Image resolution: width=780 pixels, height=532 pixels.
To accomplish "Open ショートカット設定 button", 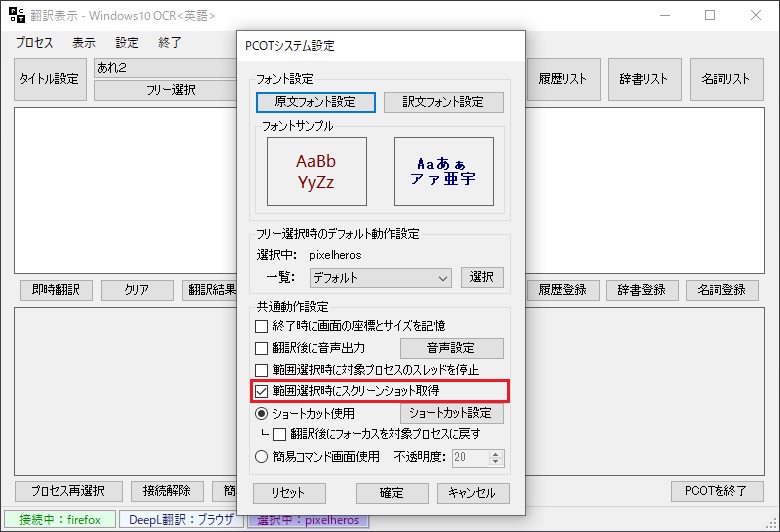I will pyautogui.click(x=452, y=413).
